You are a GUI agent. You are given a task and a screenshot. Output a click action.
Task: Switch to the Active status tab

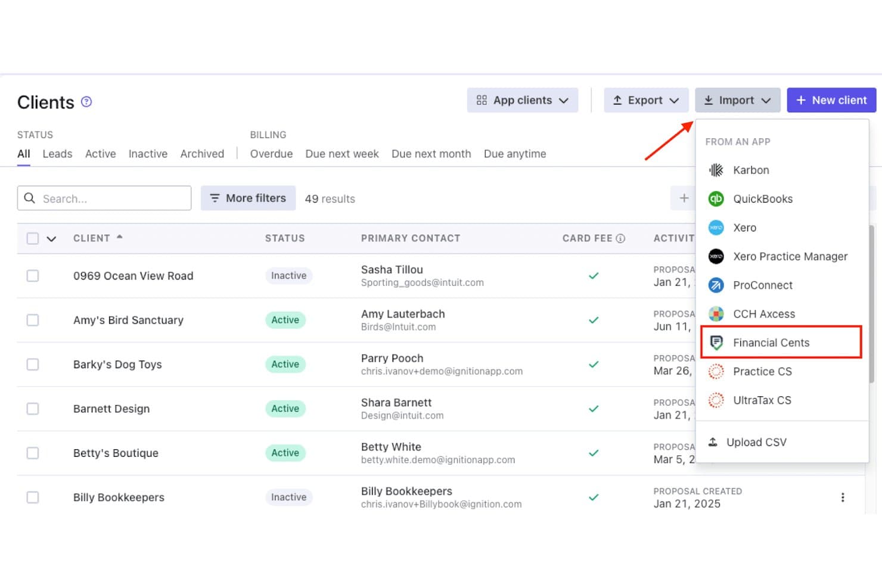pyautogui.click(x=100, y=154)
